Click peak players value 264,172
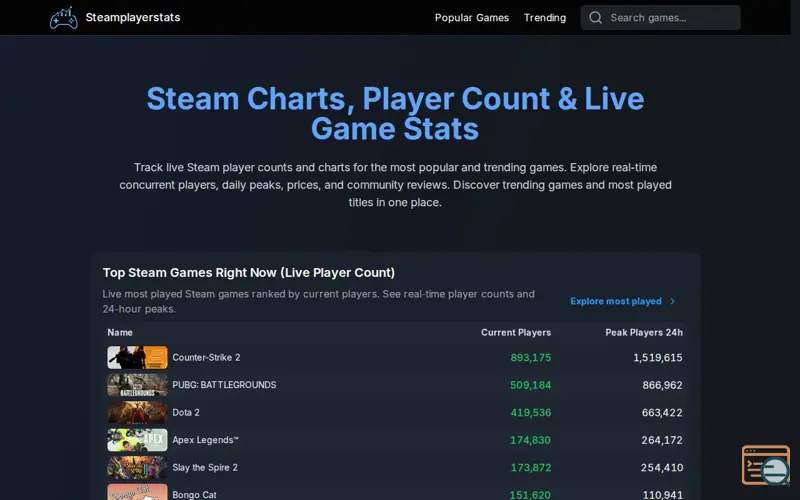 pos(662,440)
